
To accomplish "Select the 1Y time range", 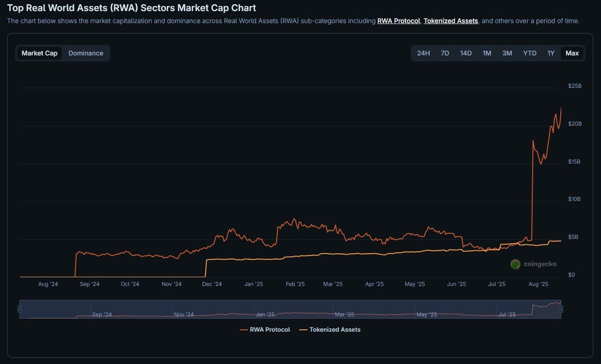I will [551, 53].
